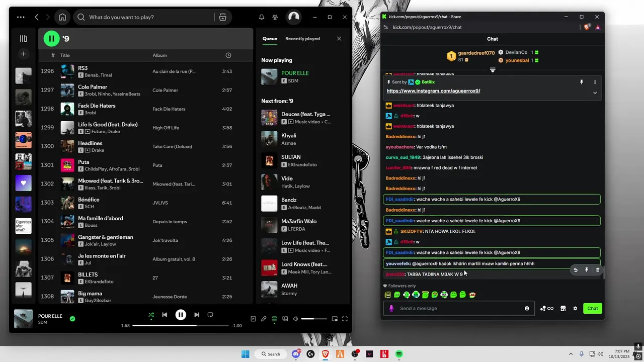Click the Send a message field
Image resolution: width=644 pixels, height=362 pixels.
coord(458,308)
